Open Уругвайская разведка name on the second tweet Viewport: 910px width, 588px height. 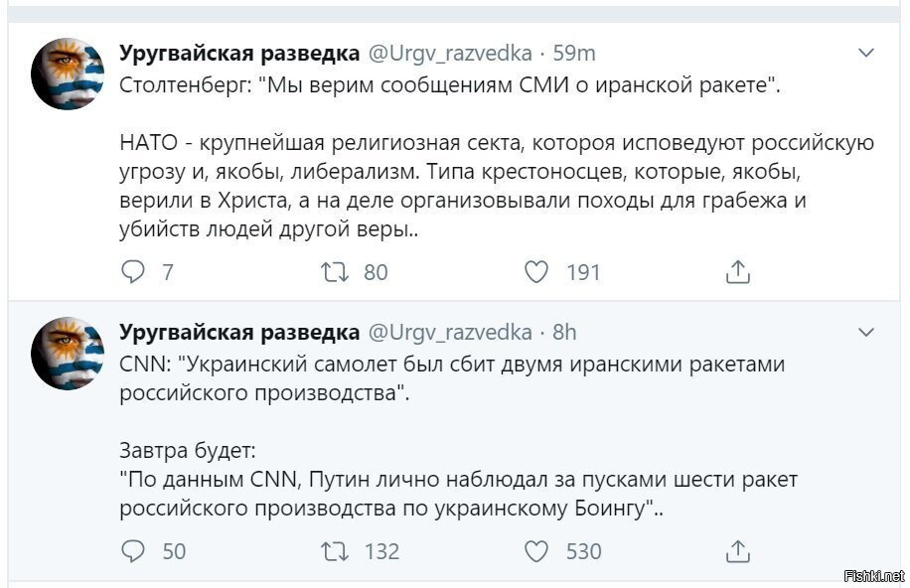pos(239,332)
